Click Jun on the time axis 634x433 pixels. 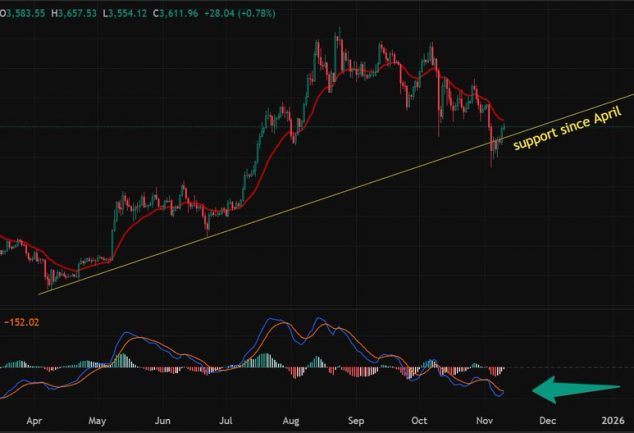[162, 422]
